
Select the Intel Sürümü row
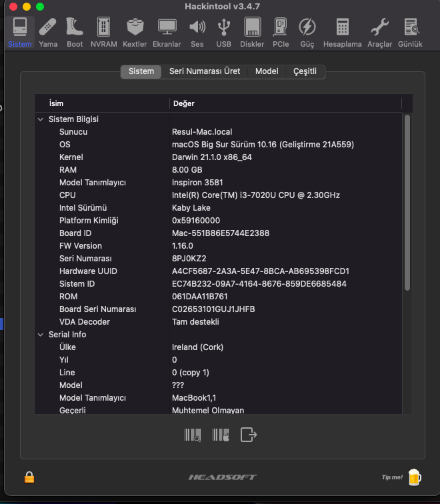pyautogui.click(x=219, y=208)
